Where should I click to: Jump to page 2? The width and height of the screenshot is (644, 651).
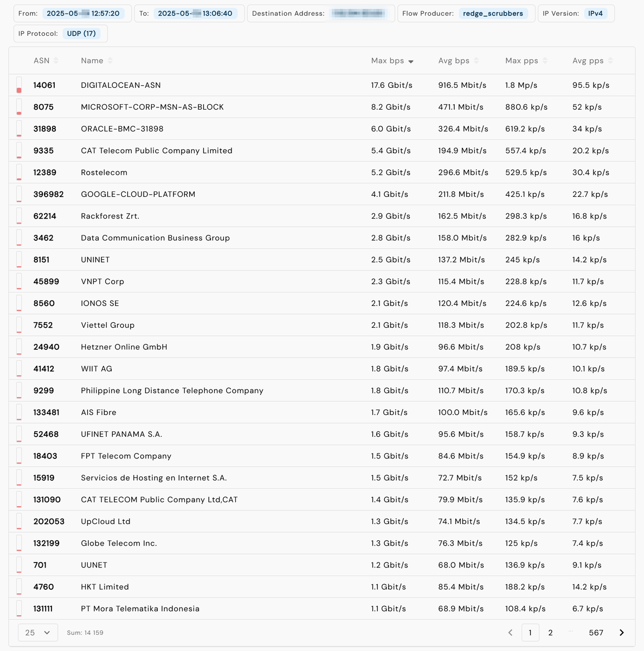click(550, 633)
